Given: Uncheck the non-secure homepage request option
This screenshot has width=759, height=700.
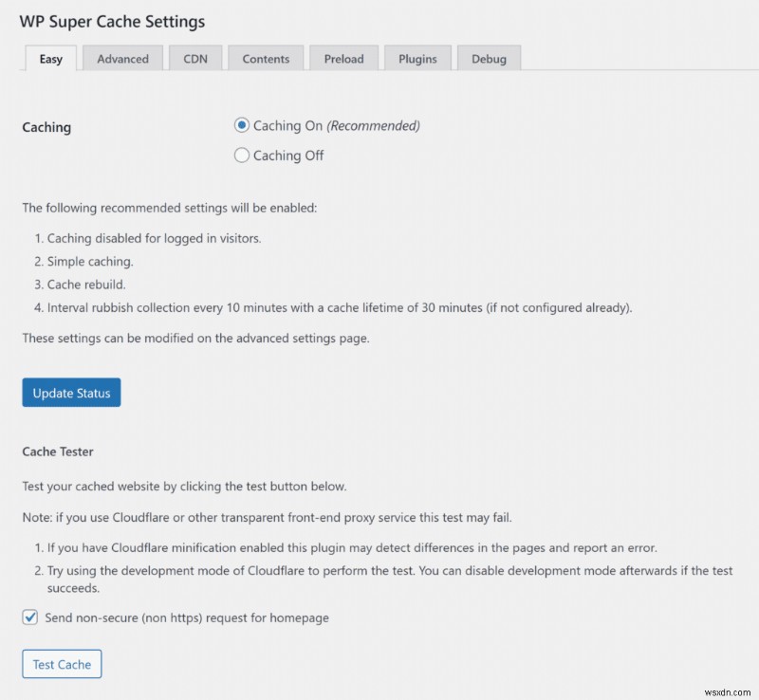Looking at the screenshot, I should point(29,617).
